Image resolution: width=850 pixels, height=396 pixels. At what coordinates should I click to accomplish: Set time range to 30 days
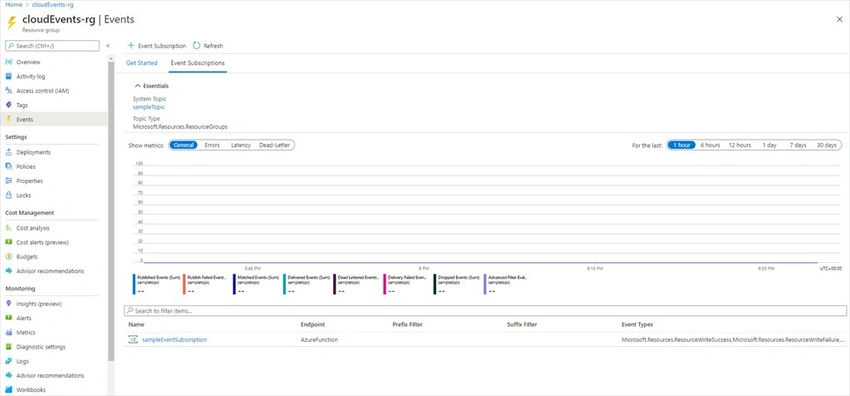coord(827,145)
